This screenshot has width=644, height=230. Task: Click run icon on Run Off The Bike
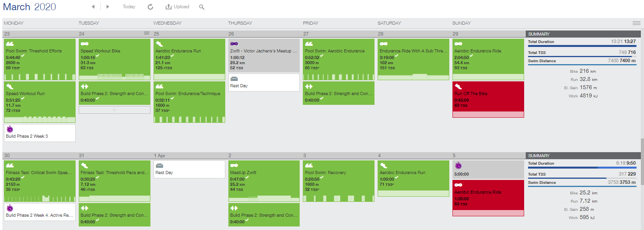click(x=458, y=86)
